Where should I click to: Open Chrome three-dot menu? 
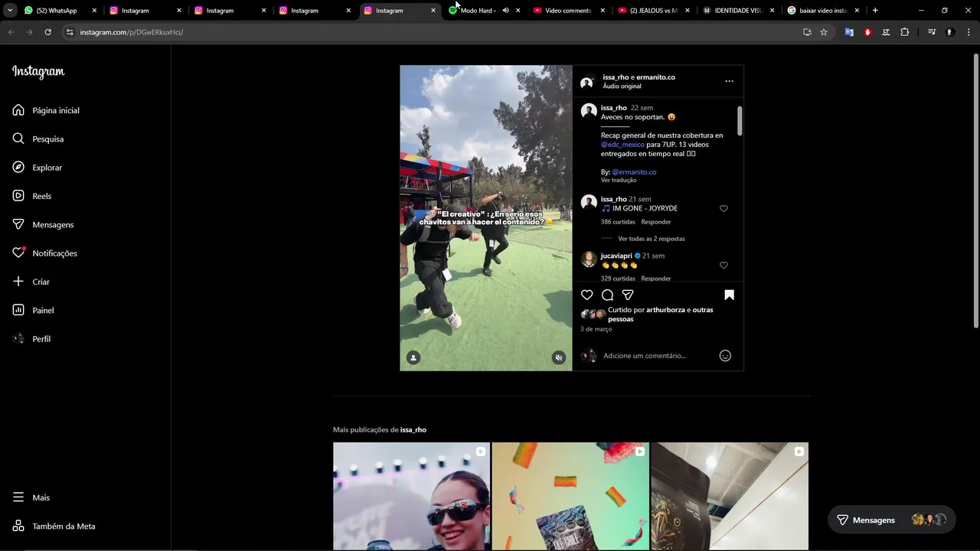coord(969,32)
